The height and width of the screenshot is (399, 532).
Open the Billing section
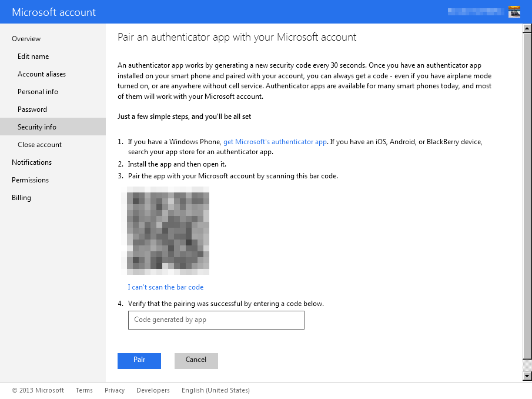tap(21, 198)
